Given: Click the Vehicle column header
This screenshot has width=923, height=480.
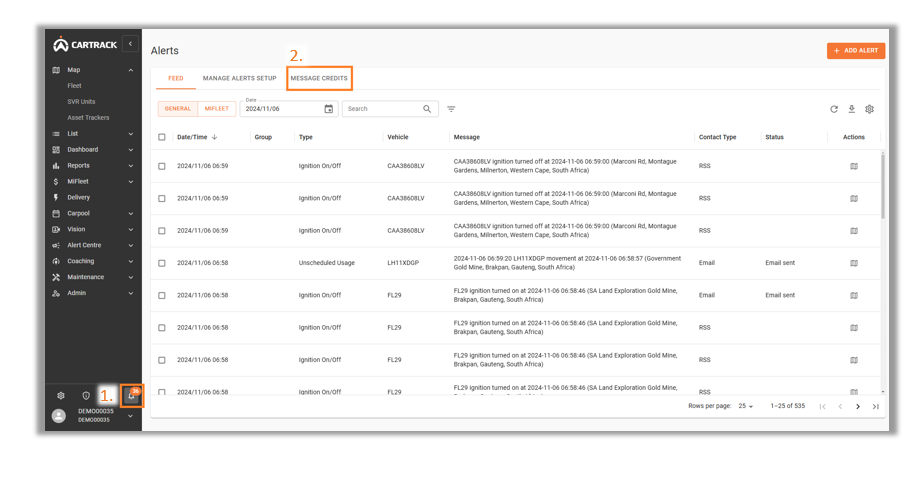Looking at the screenshot, I should point(398,137).
